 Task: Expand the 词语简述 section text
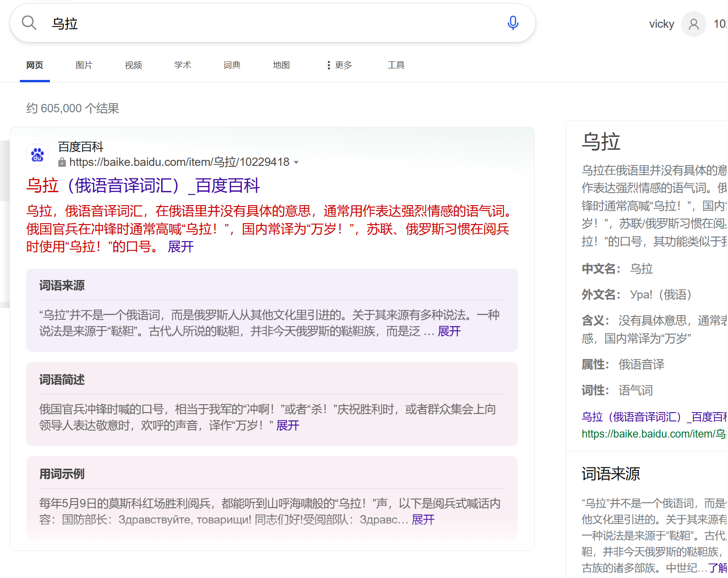[287, 426]
